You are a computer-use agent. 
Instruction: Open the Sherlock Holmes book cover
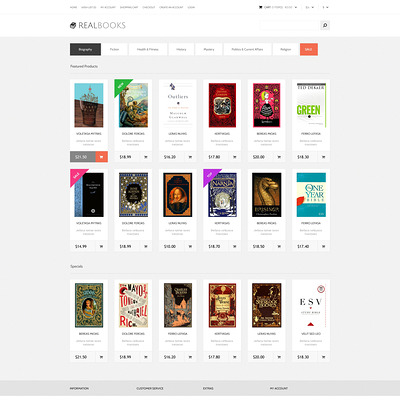267,305
